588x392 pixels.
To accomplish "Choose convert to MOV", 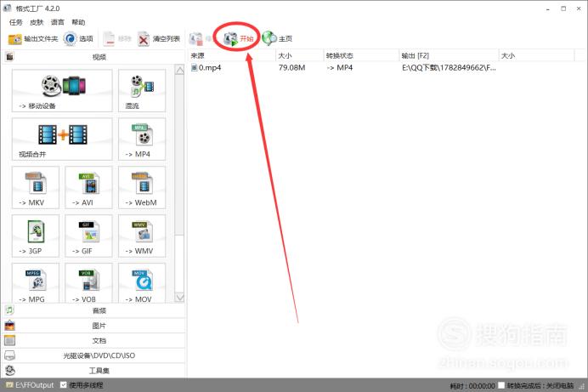I will (x=142, y=283).
